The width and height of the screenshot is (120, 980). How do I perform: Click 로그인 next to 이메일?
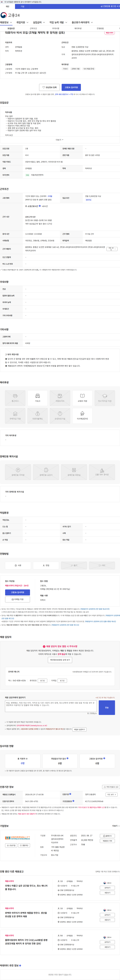coord(62,681)
